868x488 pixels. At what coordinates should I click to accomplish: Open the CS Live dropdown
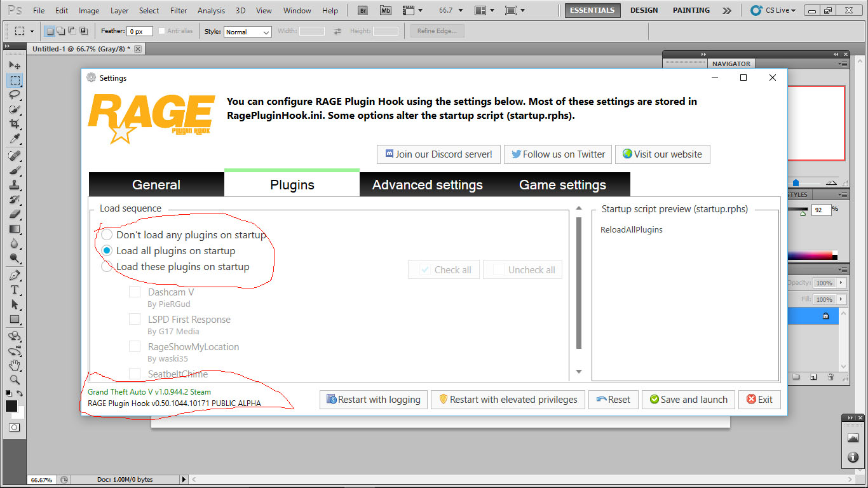(x=773, y=10)
